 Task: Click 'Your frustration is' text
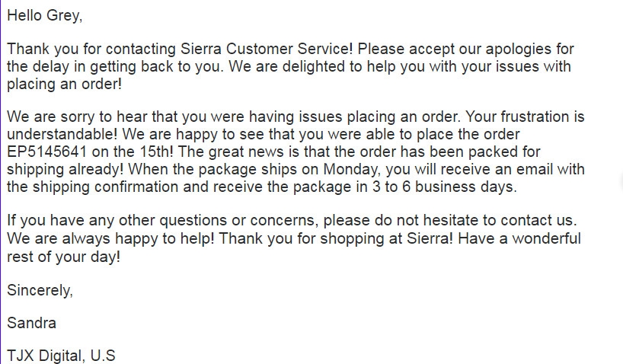coord(525,117)
